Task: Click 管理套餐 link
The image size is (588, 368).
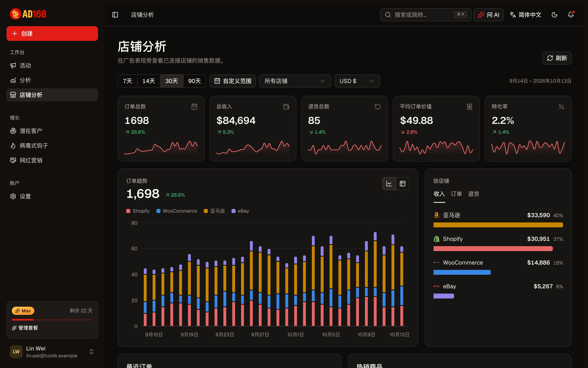Action: 25,328
